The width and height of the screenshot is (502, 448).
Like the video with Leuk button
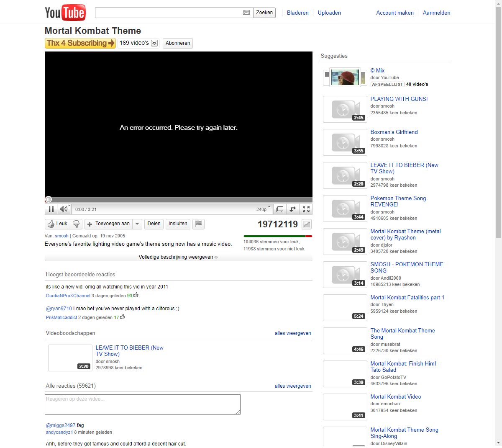[x=57, y=224]
